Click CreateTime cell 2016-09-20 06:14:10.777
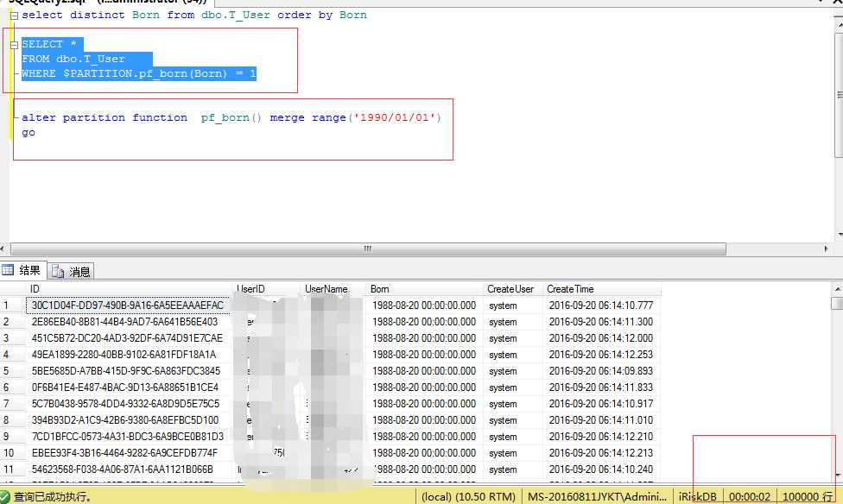This screenshot has width=843, height=504. [602, 306]
